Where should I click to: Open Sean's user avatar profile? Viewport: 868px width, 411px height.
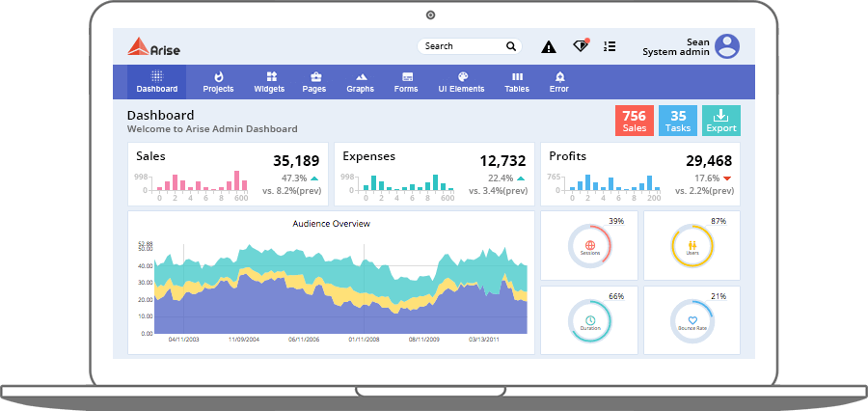coord(727,46)
